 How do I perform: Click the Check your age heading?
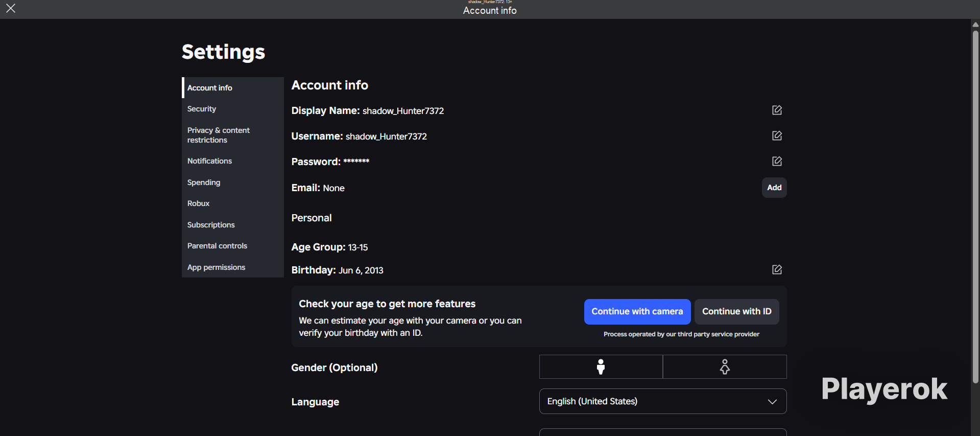click(387, 304)
